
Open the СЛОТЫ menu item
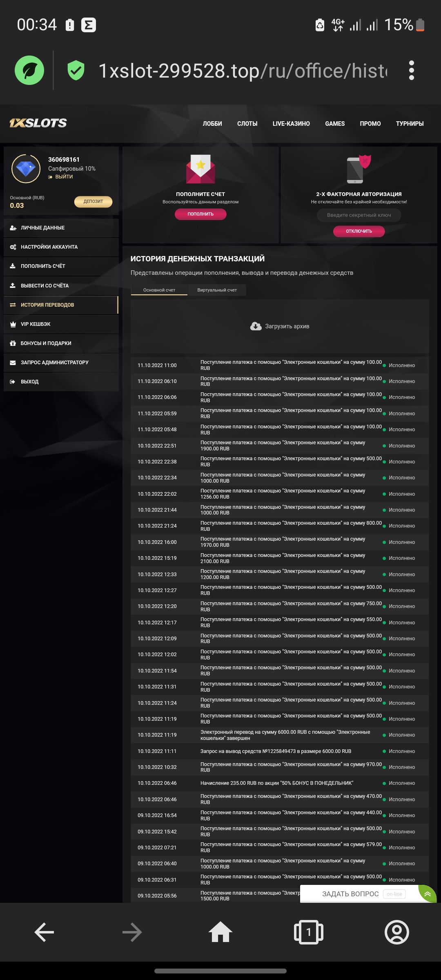pyautogui.click(x=247, y=124)
